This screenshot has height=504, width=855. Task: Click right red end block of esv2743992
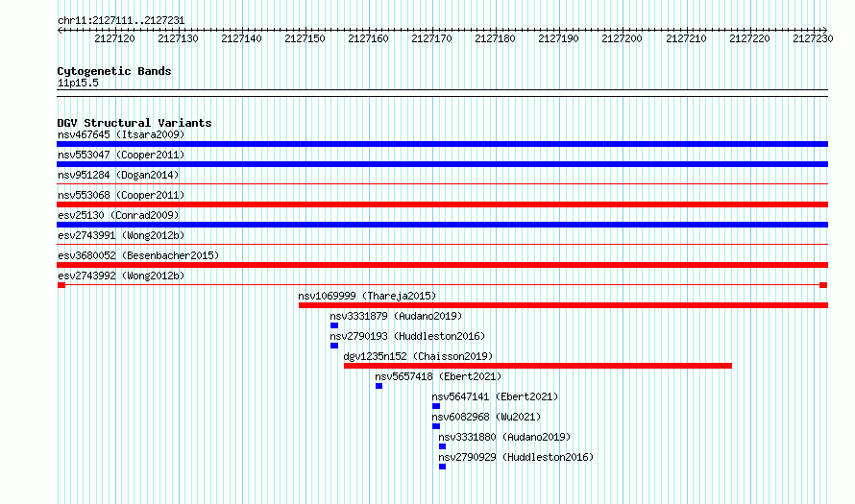tap(823, 285)
